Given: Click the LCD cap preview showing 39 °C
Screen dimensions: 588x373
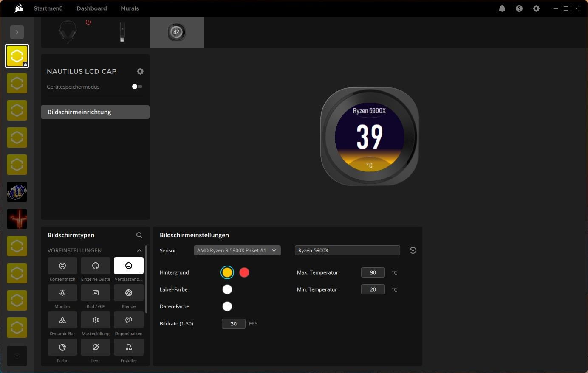Looking at the screenshot, I should (x=370, y=137).
